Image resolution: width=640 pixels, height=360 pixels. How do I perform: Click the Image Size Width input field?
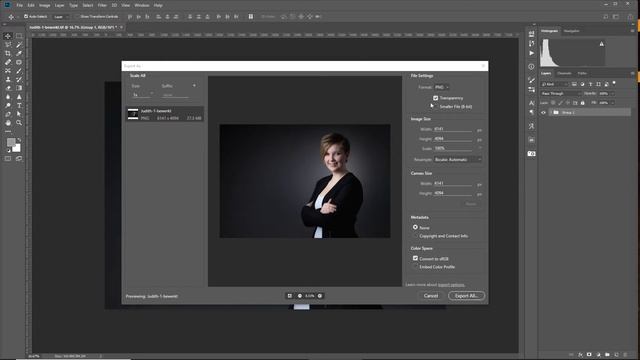(x=453, y=129)
